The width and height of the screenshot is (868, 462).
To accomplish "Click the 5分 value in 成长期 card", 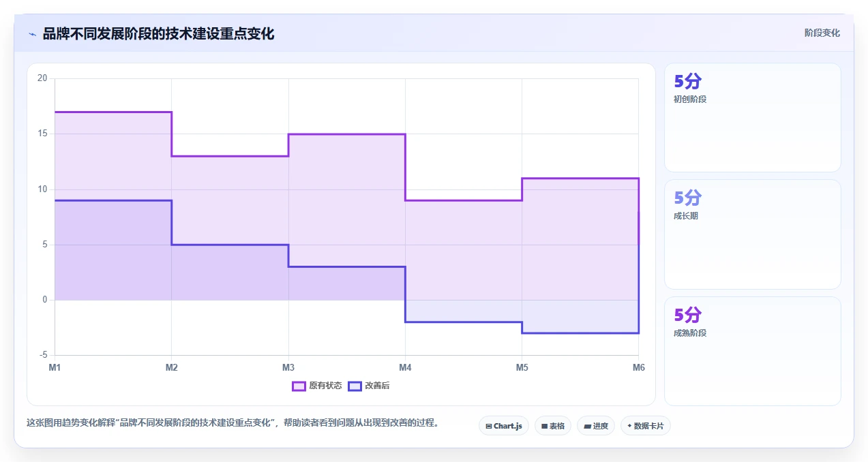I will click(687, 198).
